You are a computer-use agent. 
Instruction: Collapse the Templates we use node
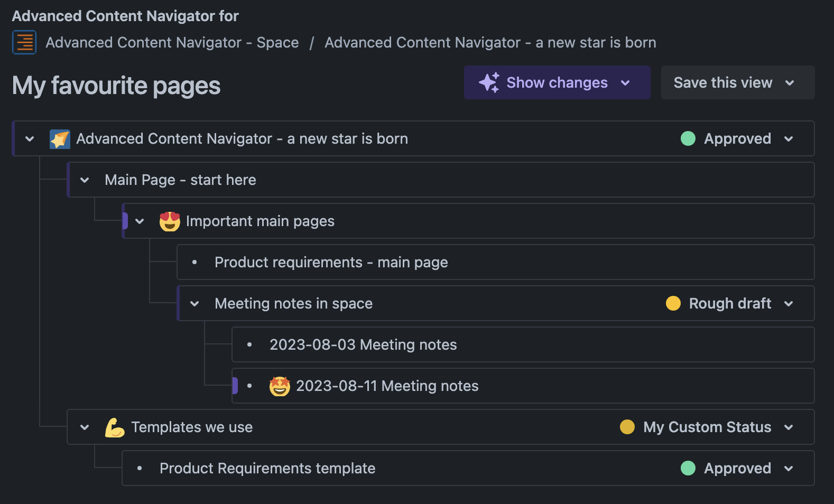point(85,427)
